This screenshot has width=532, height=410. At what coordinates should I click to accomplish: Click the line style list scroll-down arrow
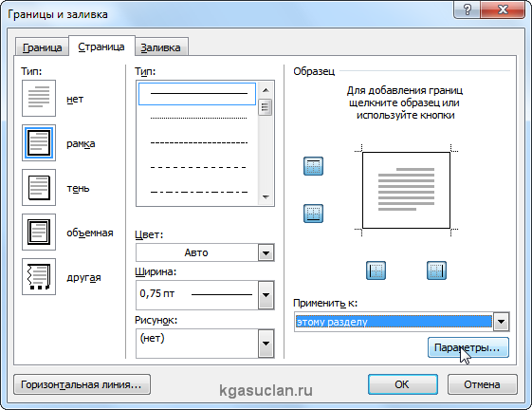point(266,197)
